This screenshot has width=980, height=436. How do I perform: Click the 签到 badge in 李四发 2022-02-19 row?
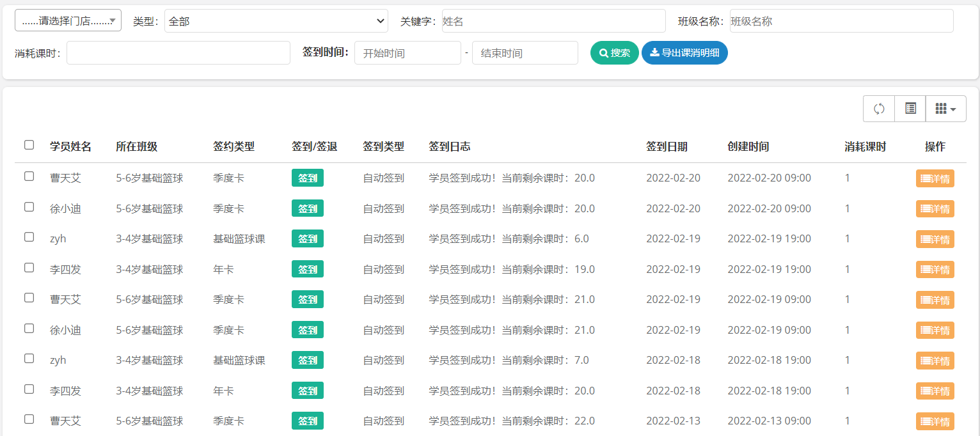pyautogui.click(x=308, y=269)
